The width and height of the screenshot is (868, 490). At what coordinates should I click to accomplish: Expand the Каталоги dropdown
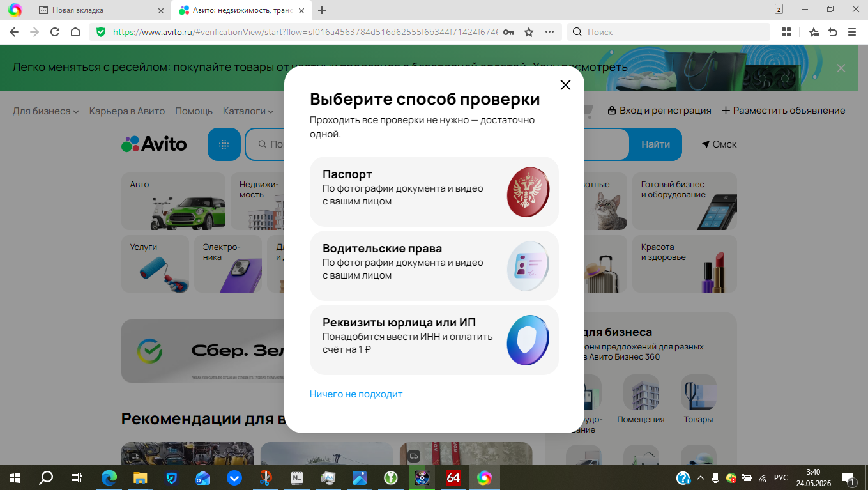point(248,111)
